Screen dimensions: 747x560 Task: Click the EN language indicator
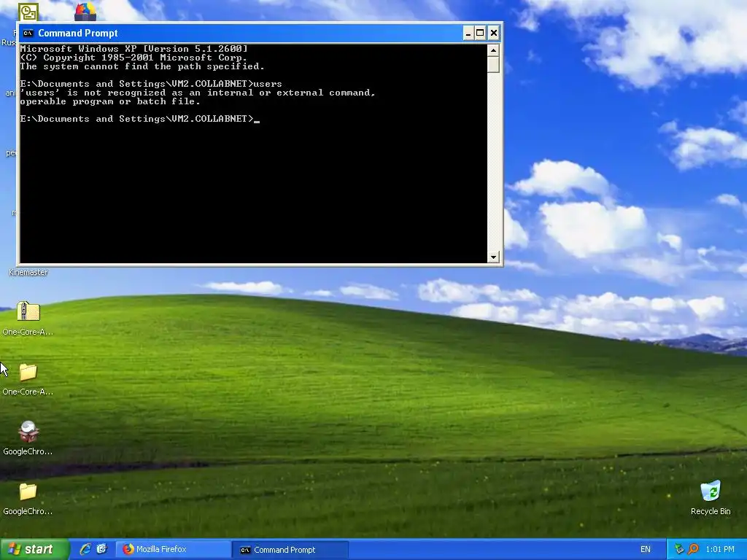[646, 549]
